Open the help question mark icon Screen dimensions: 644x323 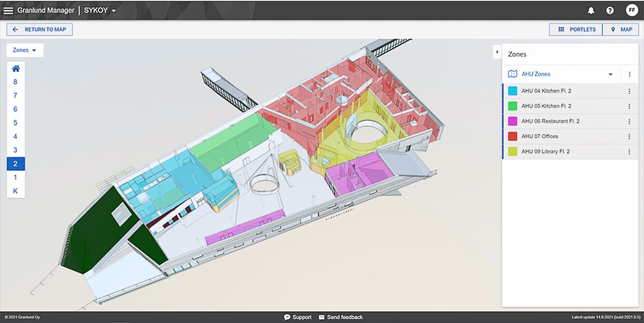click(610, 11)
